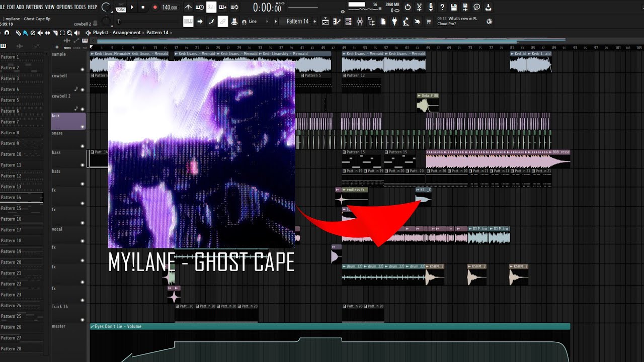Open the undo history icon
This screenshot has width=644, height=362.
tap(408, 7)
